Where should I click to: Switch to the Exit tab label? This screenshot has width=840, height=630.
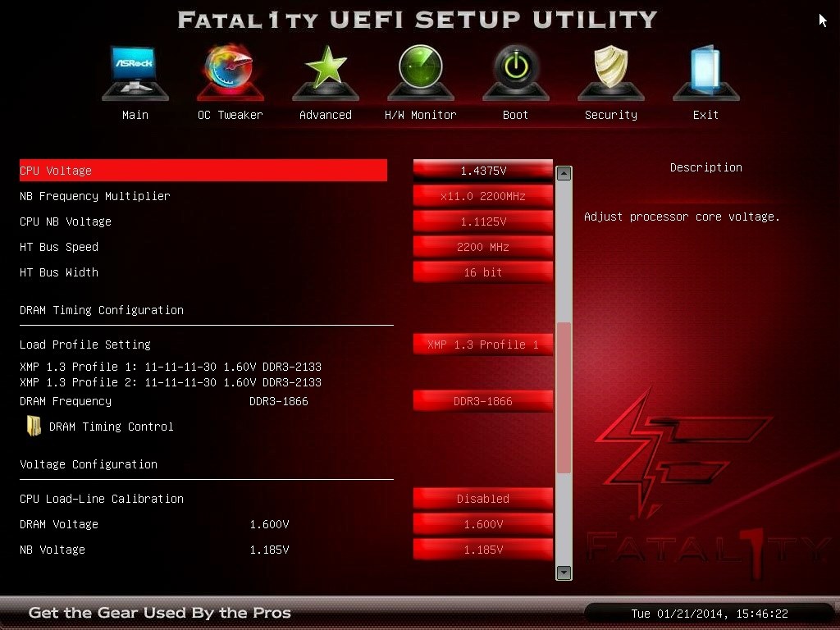pos(705,115)
